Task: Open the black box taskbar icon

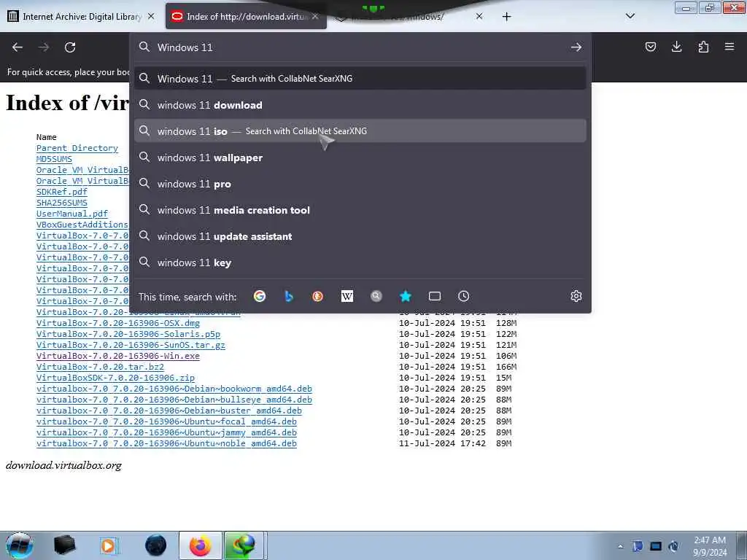Action: 65,545
